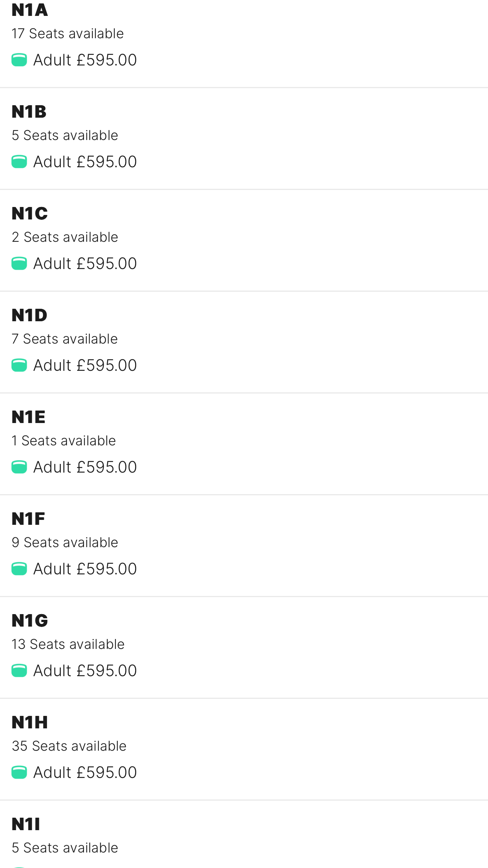The width and height of the screenshot is (488, 868).
Task: Choose the N1B block title
Action: click(x=29, y=112)
